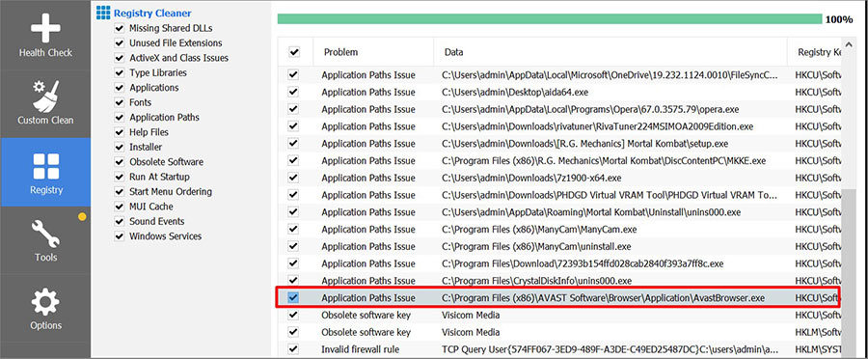
Task: Toggle Type Libraries checkbox
Action: [119, 72]
